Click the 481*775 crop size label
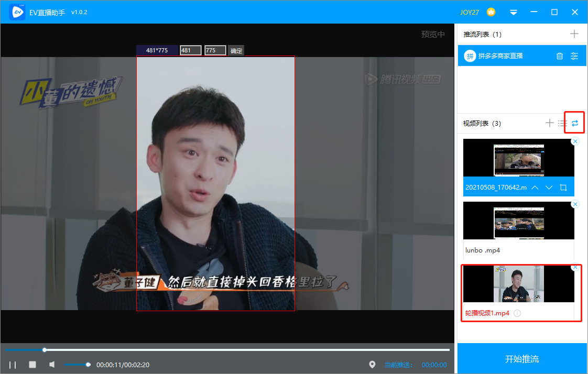This screenshot has height=374, width=588. coord(157,50)
